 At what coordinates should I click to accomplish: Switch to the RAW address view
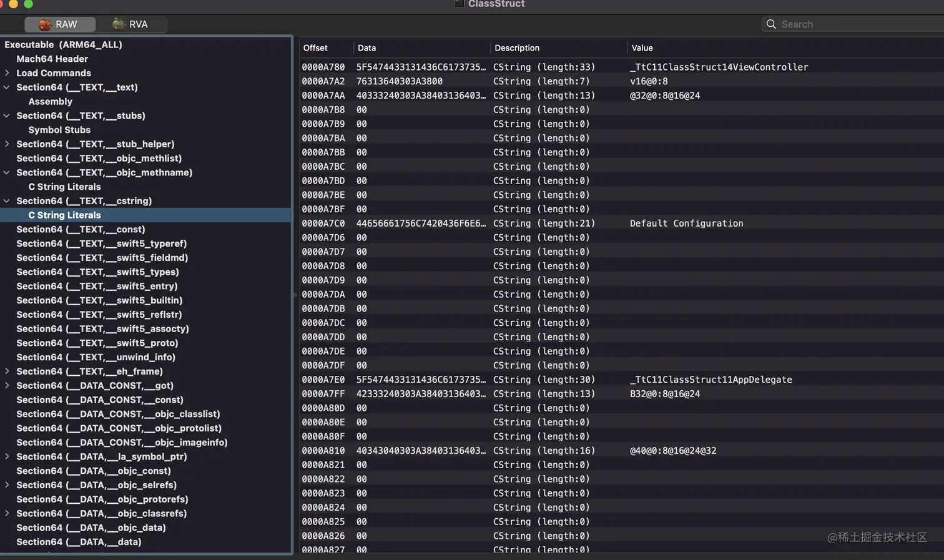(60, 24)
